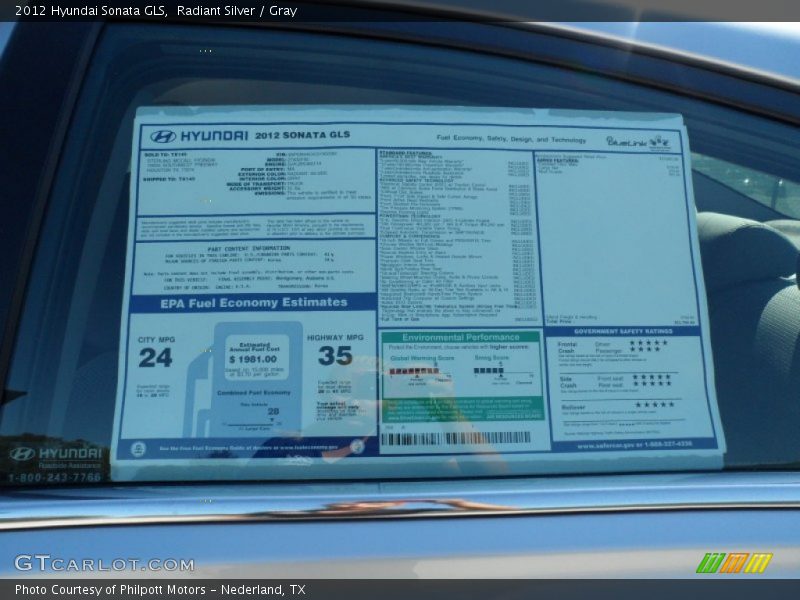
Task: Click the GTCARLOT.COM watermark
Action: (104, 564)
